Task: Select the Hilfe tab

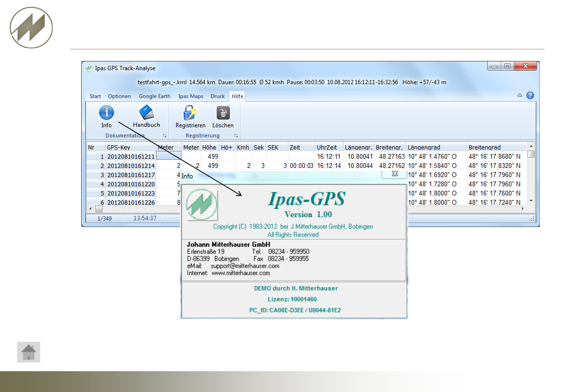Action: click(x=238, y=96)
